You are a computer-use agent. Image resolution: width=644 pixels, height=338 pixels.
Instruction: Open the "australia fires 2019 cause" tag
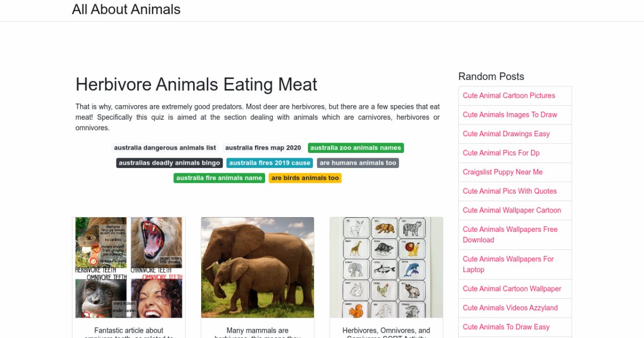coord(269,163)
